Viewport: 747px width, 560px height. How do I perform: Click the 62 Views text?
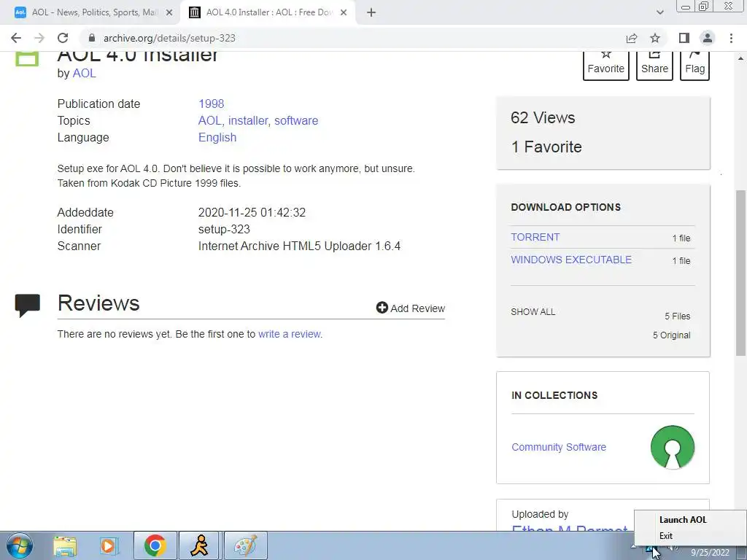[543, 117]
